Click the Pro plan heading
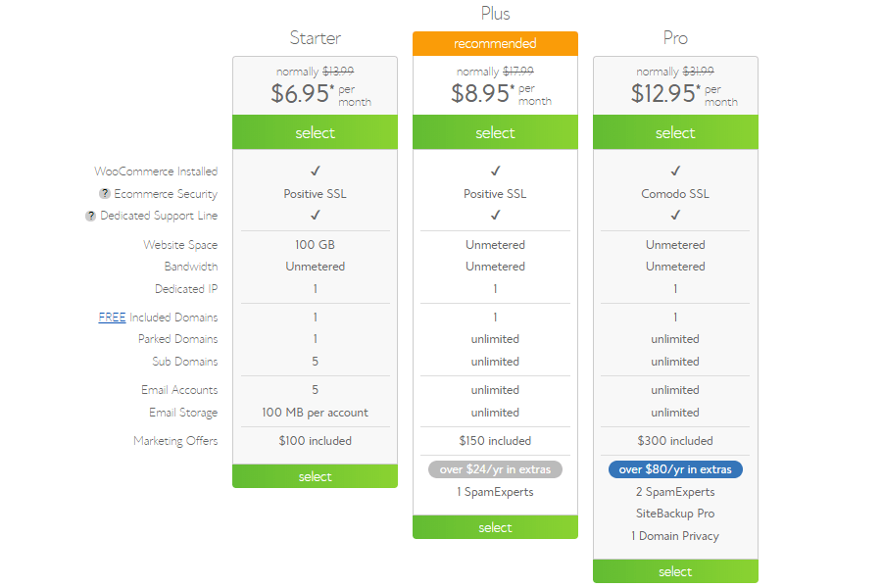The image size is (882, 588). click(675, 37)
